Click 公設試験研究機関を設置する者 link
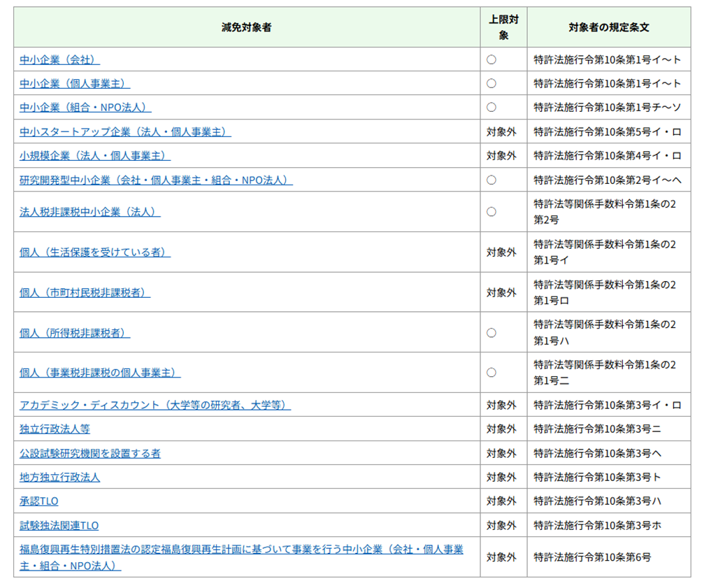This screenshot has height=588, width=711. coord(90,454)
